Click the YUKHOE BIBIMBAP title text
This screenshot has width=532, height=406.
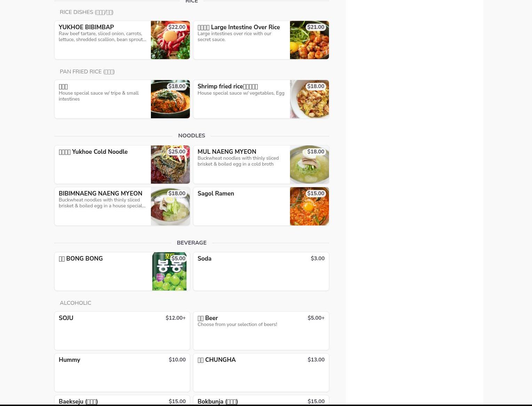(x=86, y=27)
